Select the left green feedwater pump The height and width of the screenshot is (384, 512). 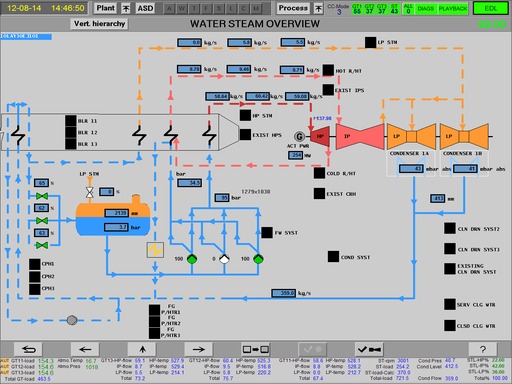(192, 259)
